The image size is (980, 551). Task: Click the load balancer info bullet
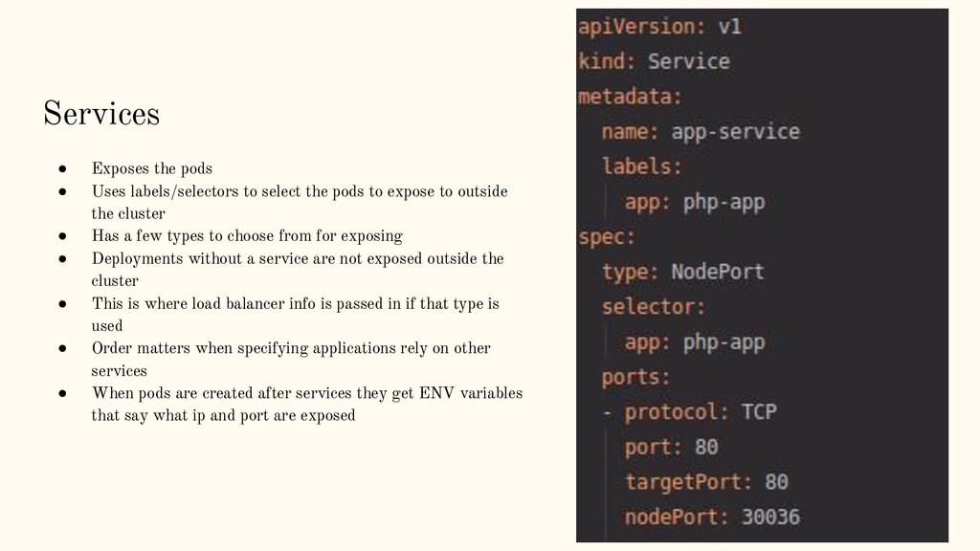(x=295, y=303)
